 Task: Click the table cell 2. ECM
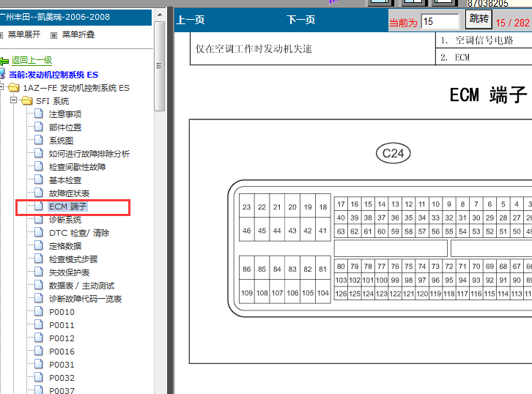[484, 57]
